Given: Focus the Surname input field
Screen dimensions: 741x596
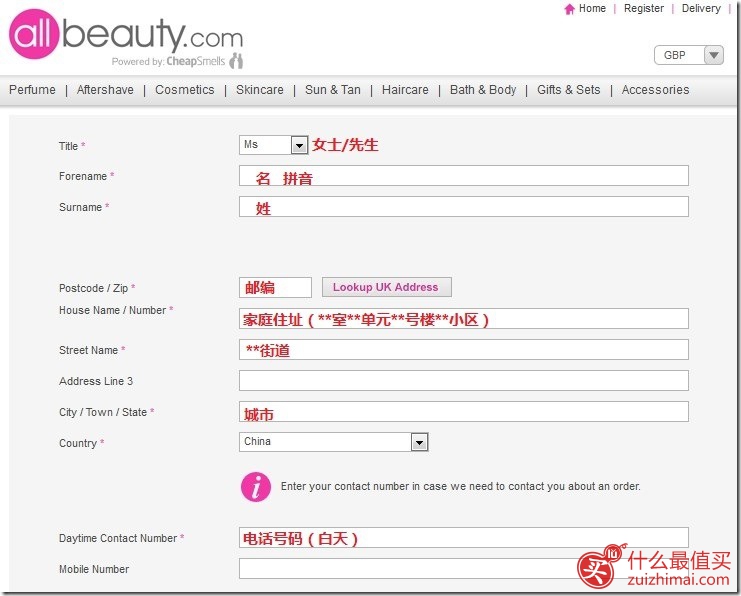Looking at the screenshot, I should coord(464,207).
